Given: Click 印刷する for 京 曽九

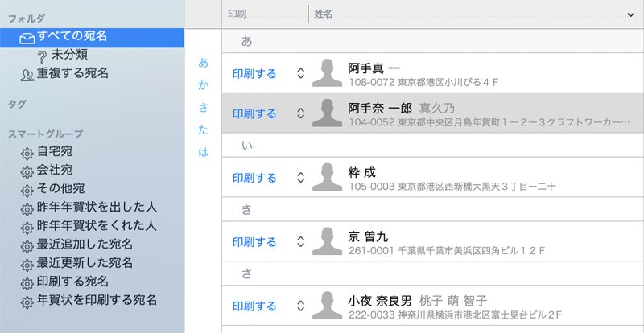Looking at the screenshot, I should coord(254,242).
